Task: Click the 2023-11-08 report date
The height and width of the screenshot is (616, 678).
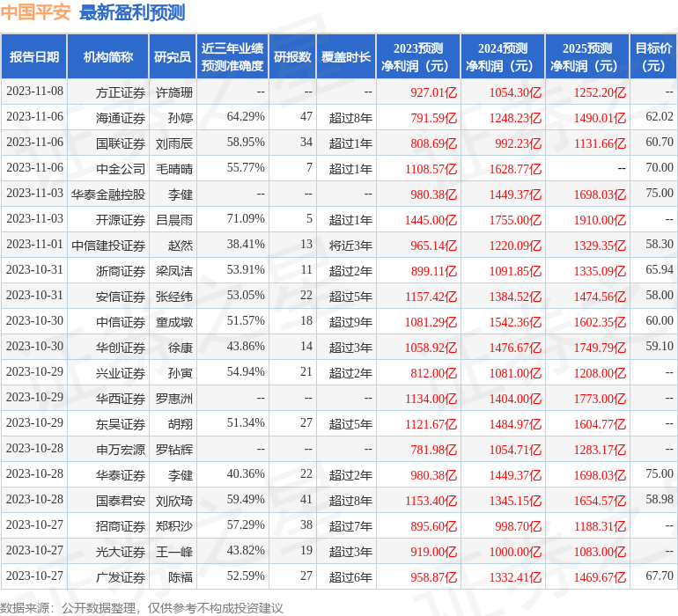Action: click(x=34, y=91)
